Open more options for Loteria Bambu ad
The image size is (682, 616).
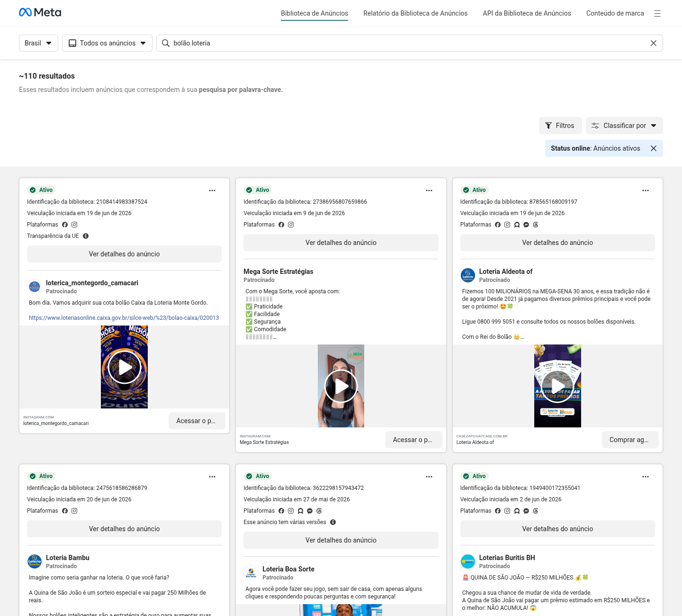coord(212,477)
